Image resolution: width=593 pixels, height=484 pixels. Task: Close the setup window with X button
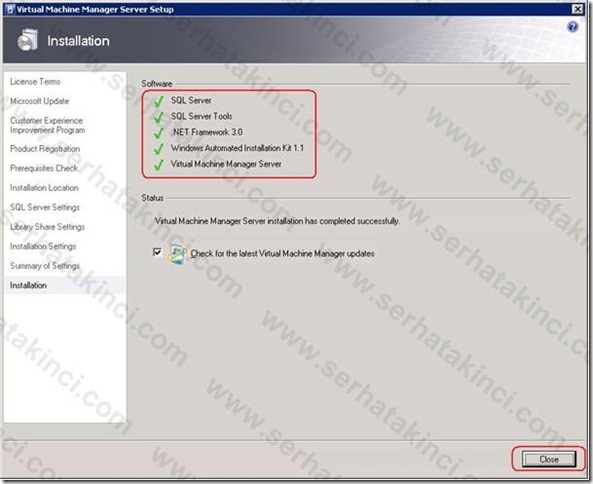tap(577, 9)
